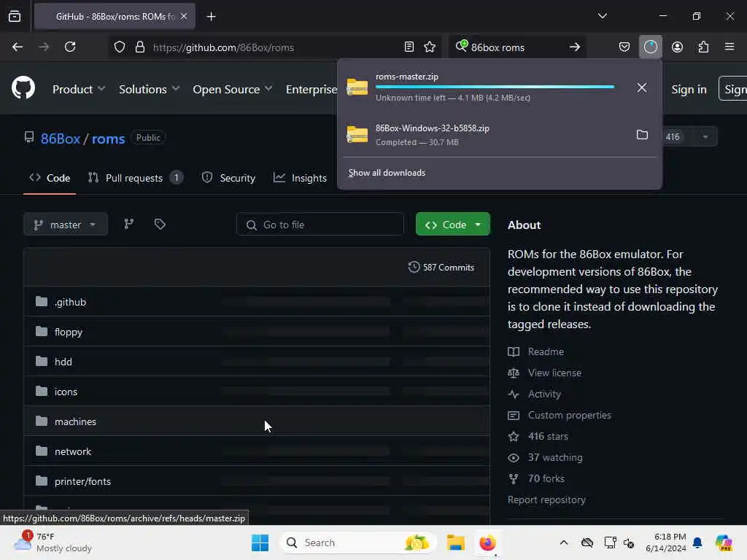The width and height of the screenshot is (747, 560).
Task: Open the roms repository name link
Action: (x=108, y=139)
